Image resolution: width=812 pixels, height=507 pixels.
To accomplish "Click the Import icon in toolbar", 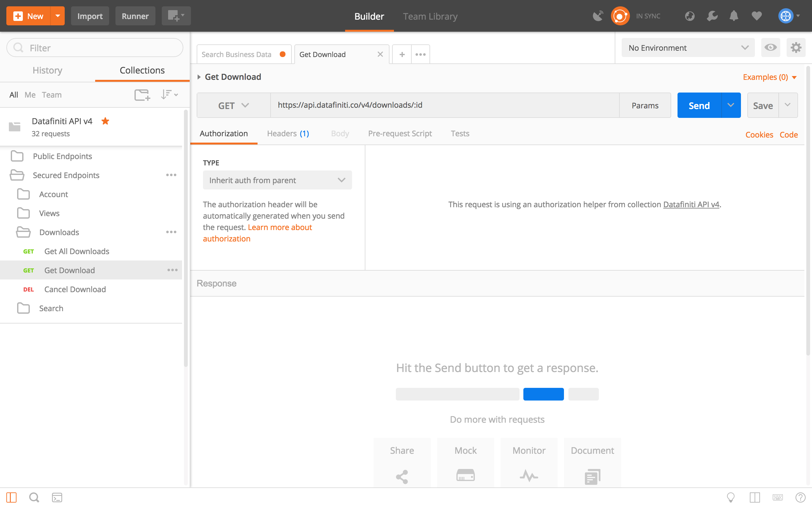I will [x=90, y=16].
